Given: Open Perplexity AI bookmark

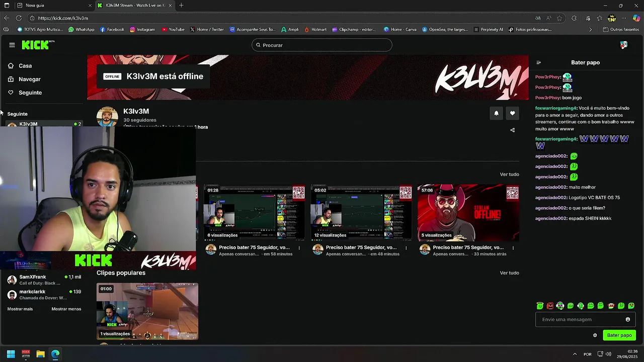Looking at the screenshot, I should coord(488,30).
